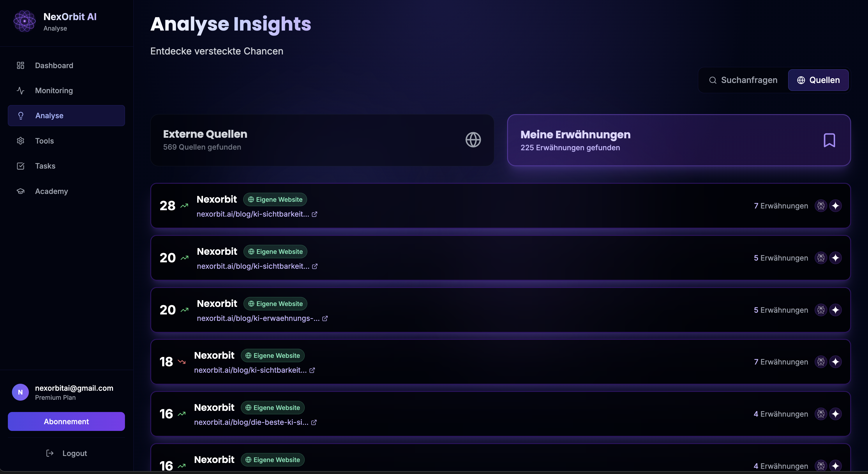Open external link icon next to ki-erwaehnungs URL
The height and width of the screenshot is (474, 868).
point(325,318)
